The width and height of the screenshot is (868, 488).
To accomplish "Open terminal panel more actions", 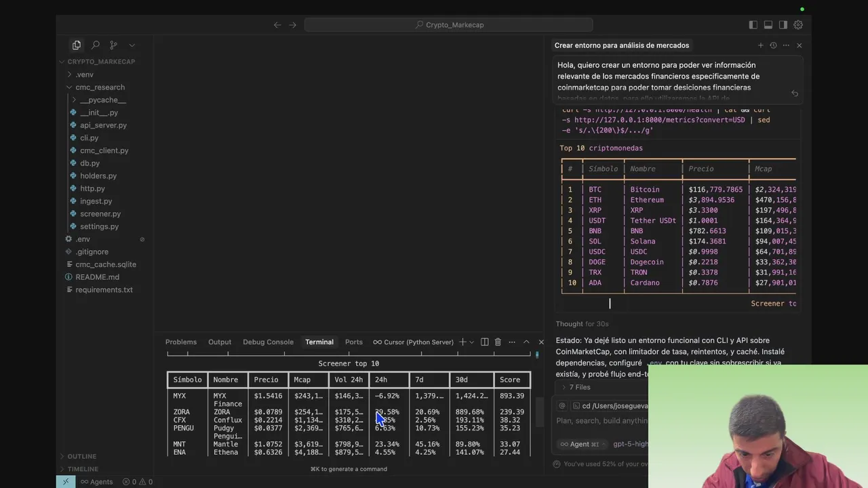I will point(512,342).
